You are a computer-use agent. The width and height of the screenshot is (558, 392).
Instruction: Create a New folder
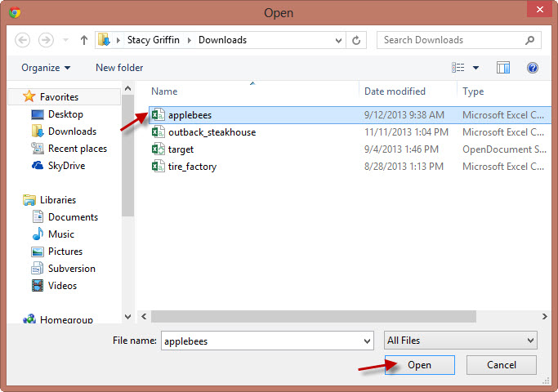[x=119, y=68]
